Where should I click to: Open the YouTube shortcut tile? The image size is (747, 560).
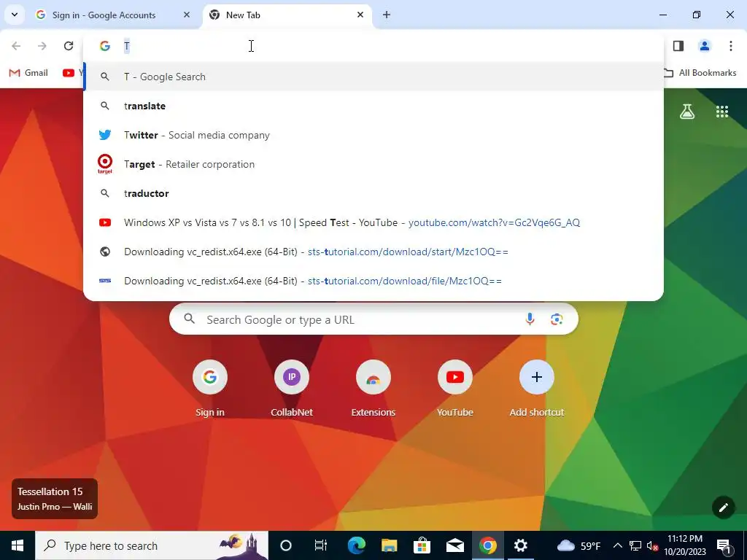pyautogui.click(x=455, y=389)
